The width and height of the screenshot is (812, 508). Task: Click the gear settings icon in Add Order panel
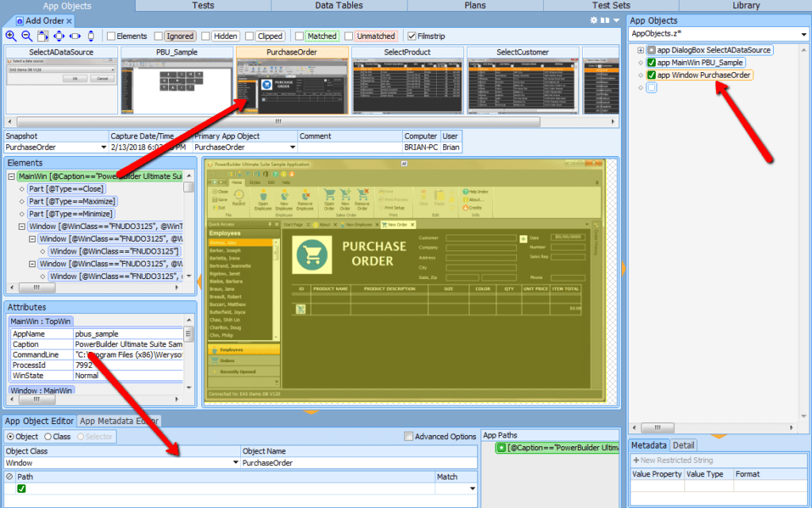[595, 20]
